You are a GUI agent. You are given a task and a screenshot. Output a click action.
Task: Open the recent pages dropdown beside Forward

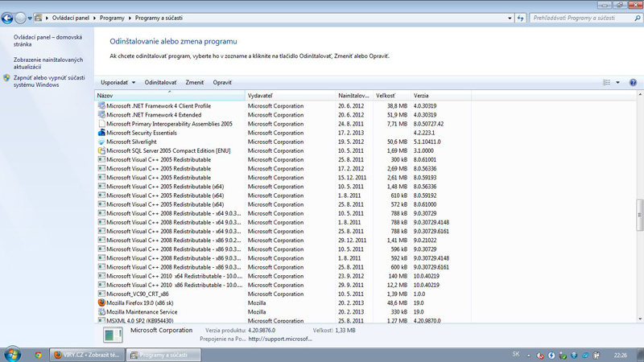(30, 19)
